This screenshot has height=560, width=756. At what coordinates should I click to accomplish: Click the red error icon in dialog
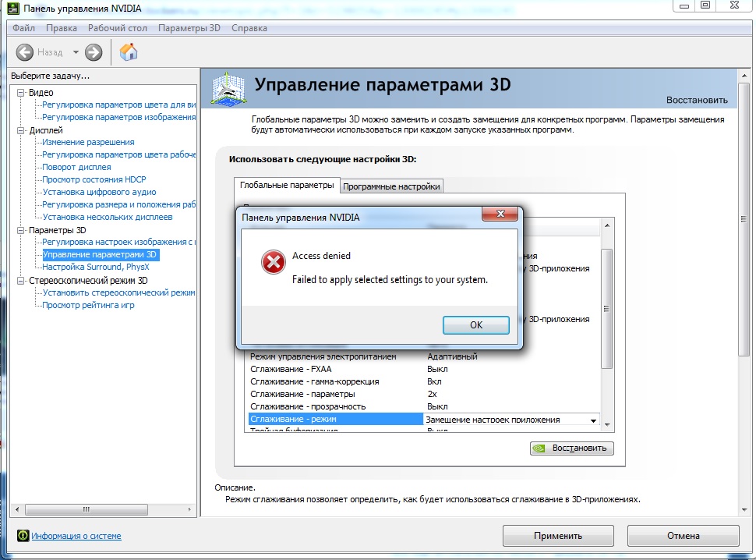click(x=274, y=262)
